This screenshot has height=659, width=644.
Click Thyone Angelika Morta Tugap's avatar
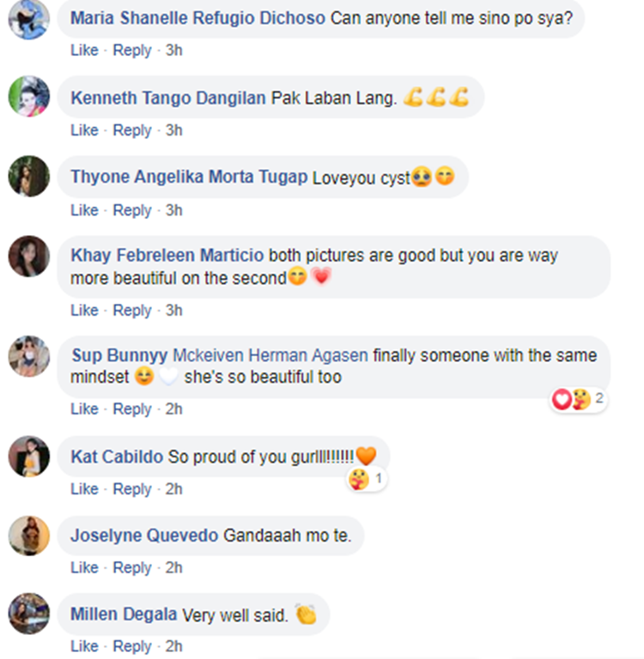coord(29,177)
